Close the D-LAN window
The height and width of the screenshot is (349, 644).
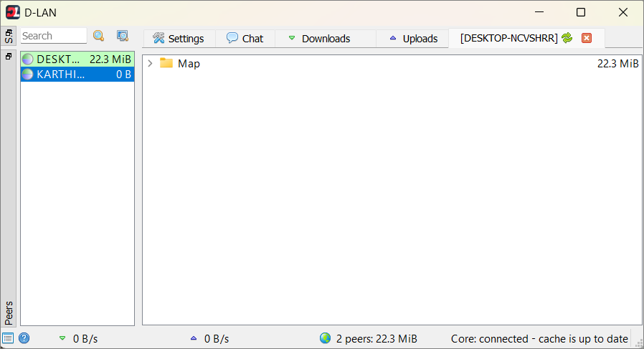click(x=622, y=12)
